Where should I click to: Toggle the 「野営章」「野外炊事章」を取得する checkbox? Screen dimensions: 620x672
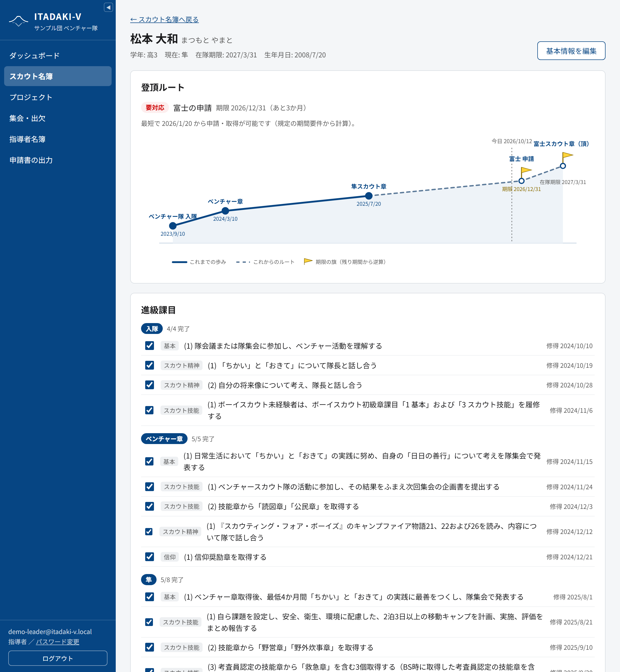(x=150, y=647)
